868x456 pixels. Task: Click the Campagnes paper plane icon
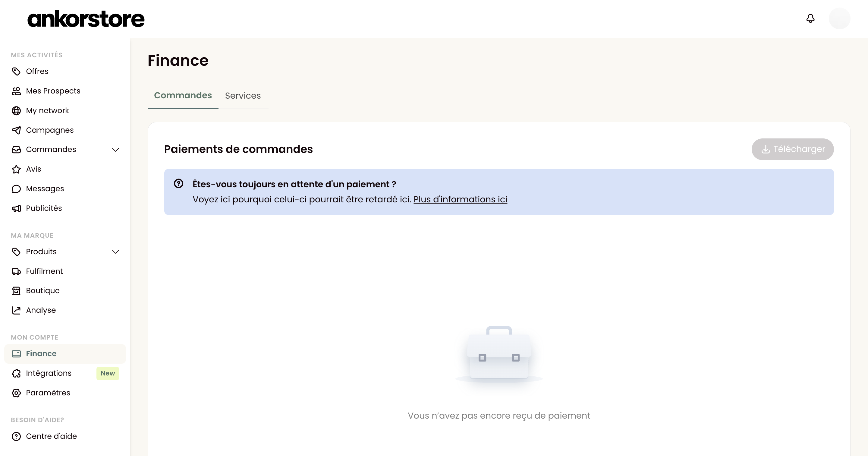click(x=16, y=130)
